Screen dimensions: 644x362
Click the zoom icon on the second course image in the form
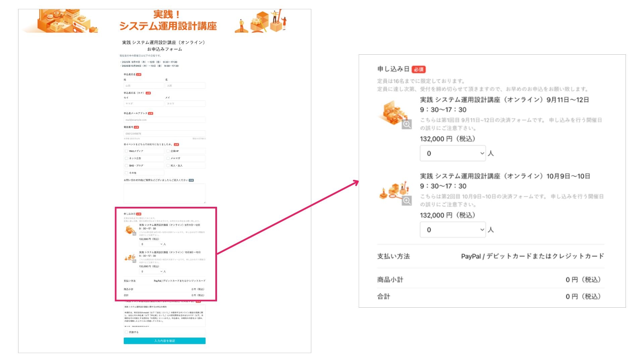[x=134, y=261]
